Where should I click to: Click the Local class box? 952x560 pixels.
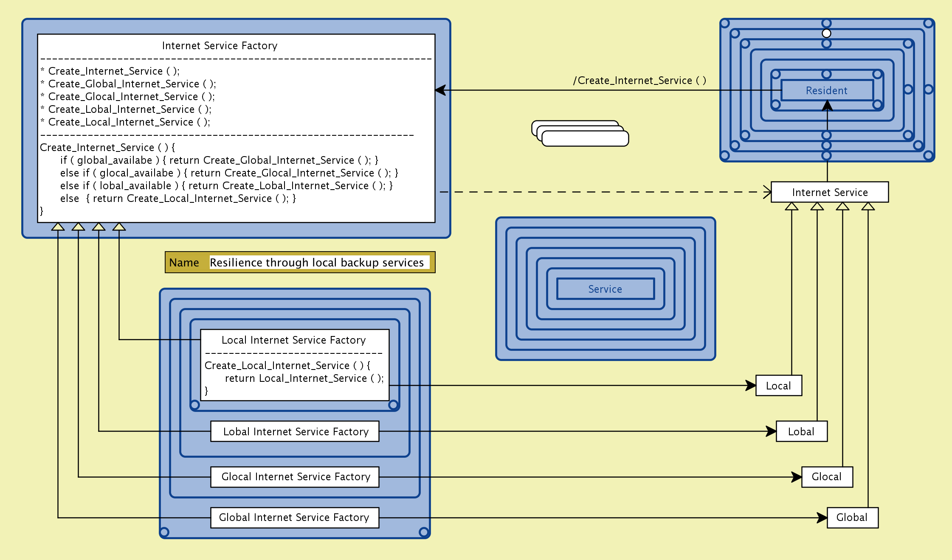pyautogui.click(x=778, y=386)
